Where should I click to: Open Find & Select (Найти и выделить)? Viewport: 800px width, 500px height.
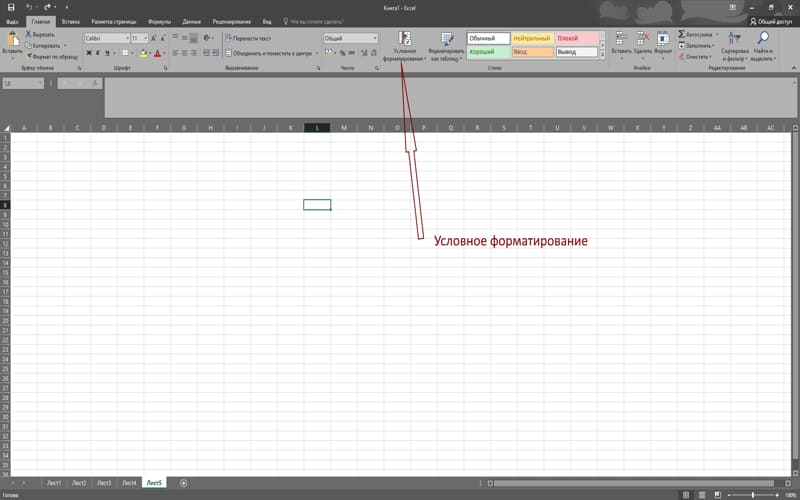coord(763,46)
